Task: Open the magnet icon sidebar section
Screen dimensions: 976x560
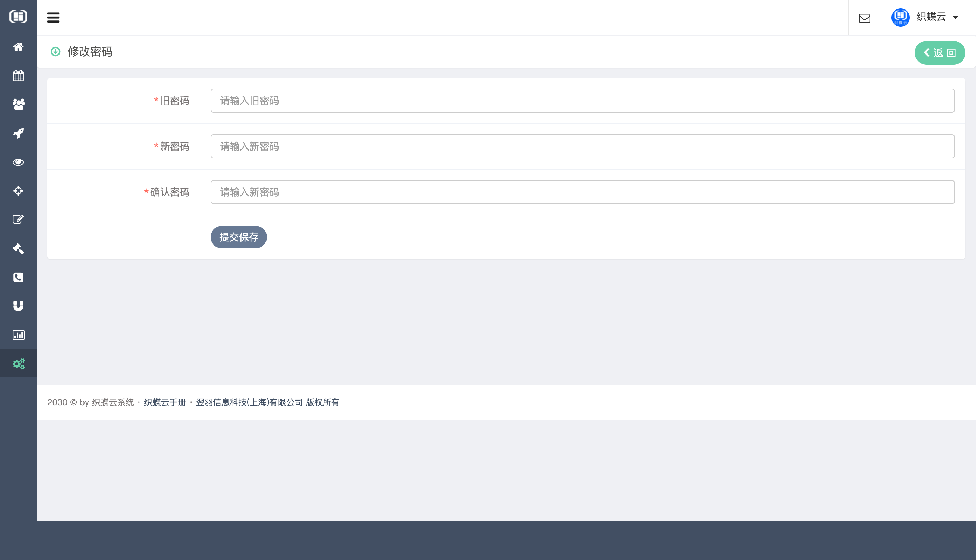Action: [x=18, y=306]
